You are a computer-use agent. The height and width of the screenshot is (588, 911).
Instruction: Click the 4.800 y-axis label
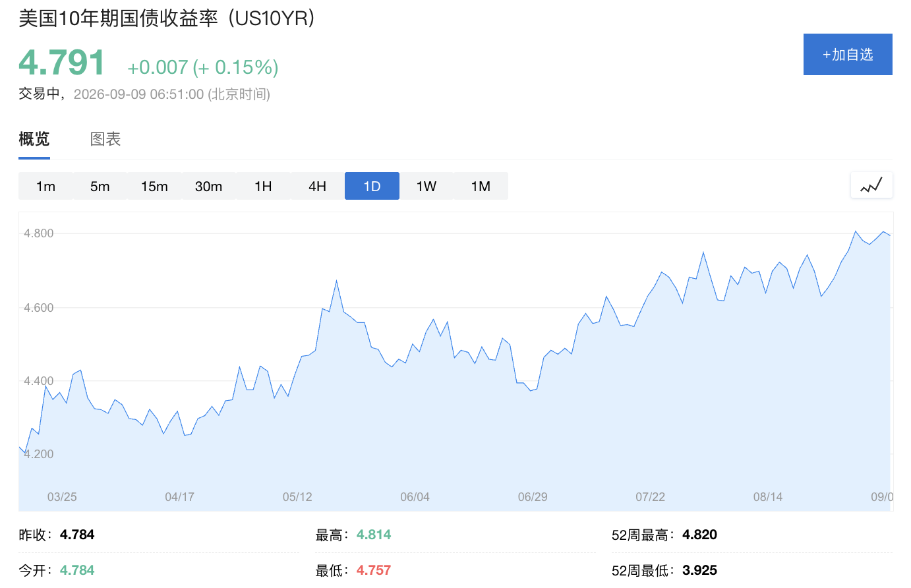pyautogui.click(x=39, y=233)
